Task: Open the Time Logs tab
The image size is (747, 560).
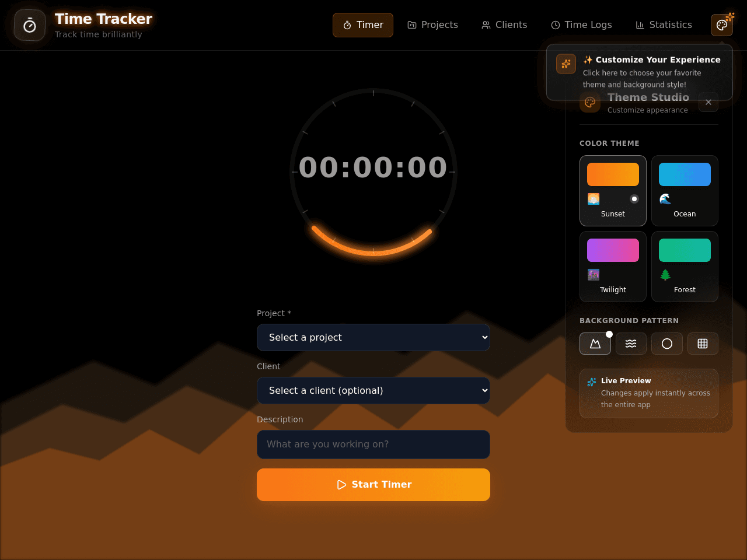Action: click(581, 25)
